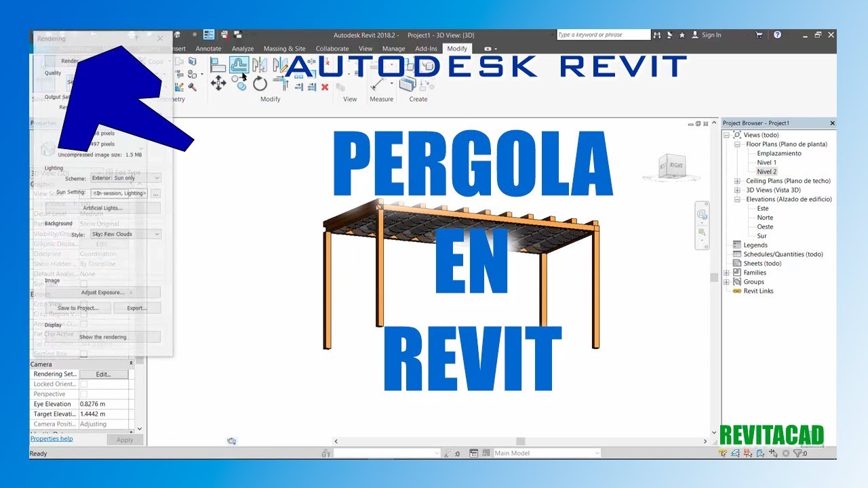This screenshot has height=488, width=868.
Task: Click the navigation bar steering wheel icon
Action: (x=703, y=215)
